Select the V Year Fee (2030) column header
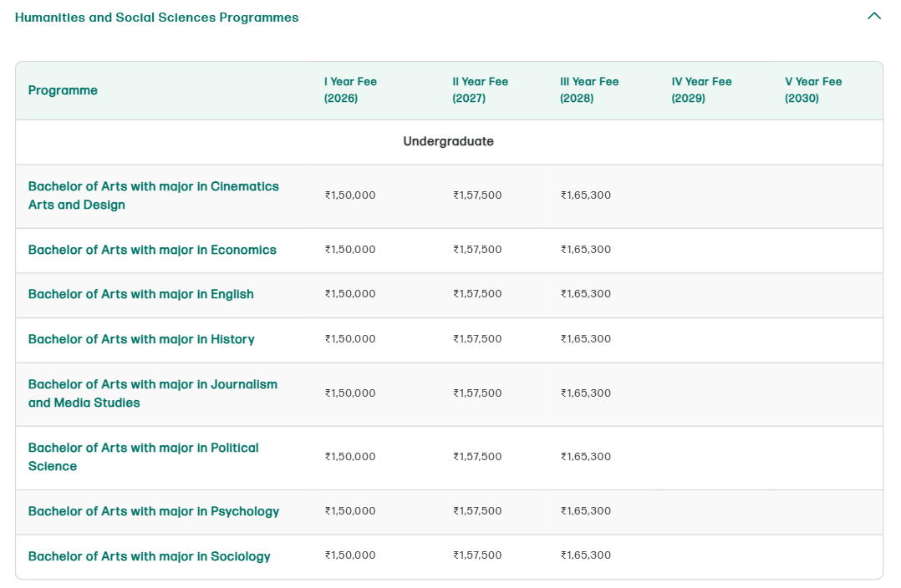This screenshot has width=901, height=588. (812, 90)
